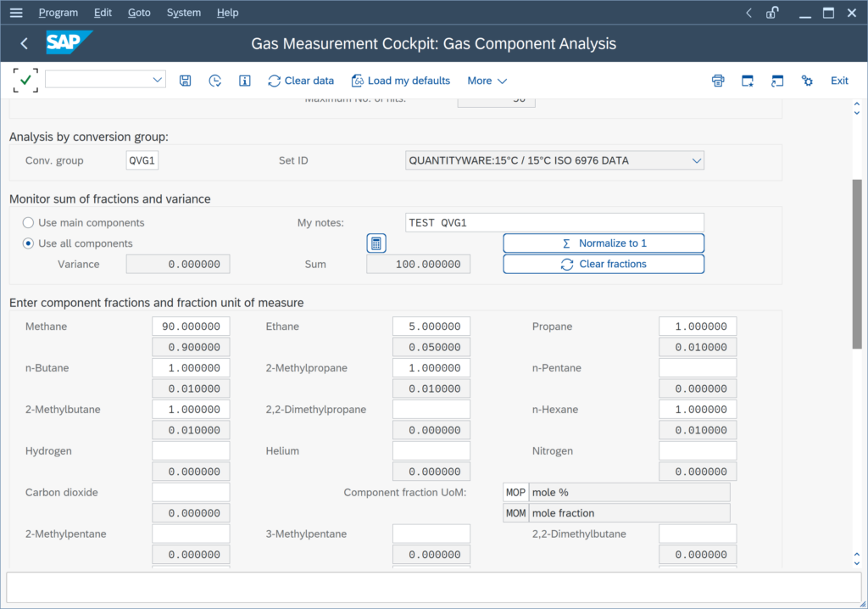The height and width of the screenshot is (609, 868).
Task: Select the Use all components radio button
Action: coord(28,243)
